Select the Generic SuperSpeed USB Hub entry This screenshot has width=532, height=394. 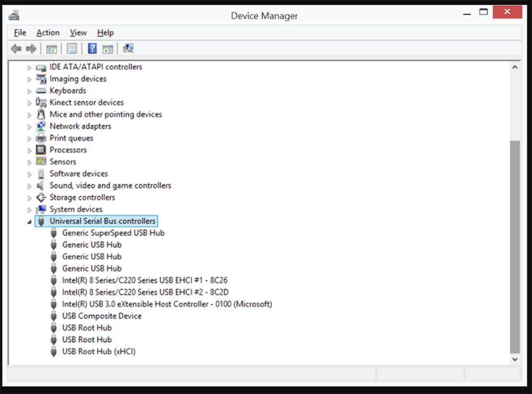(x=113, y=233)
